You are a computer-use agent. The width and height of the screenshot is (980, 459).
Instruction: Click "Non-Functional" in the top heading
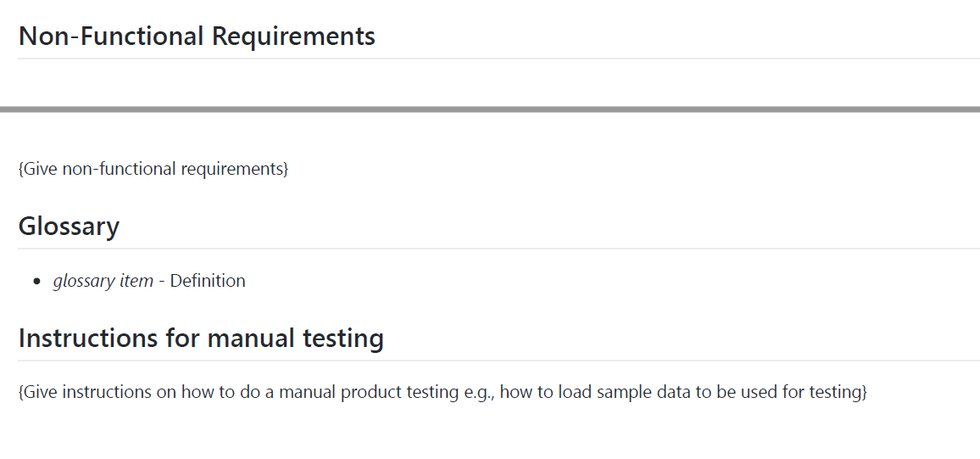pyautogui.click(x=111, y=36)
